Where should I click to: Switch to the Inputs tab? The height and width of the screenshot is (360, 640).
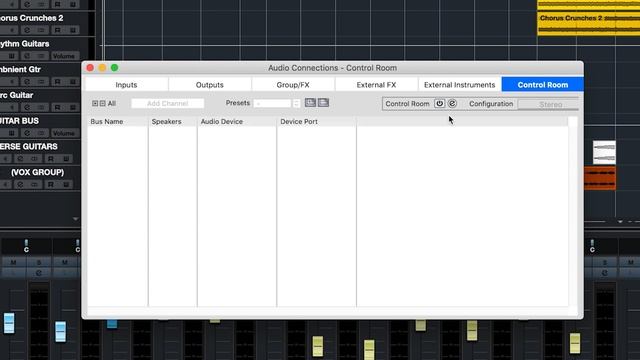point(126,84)
